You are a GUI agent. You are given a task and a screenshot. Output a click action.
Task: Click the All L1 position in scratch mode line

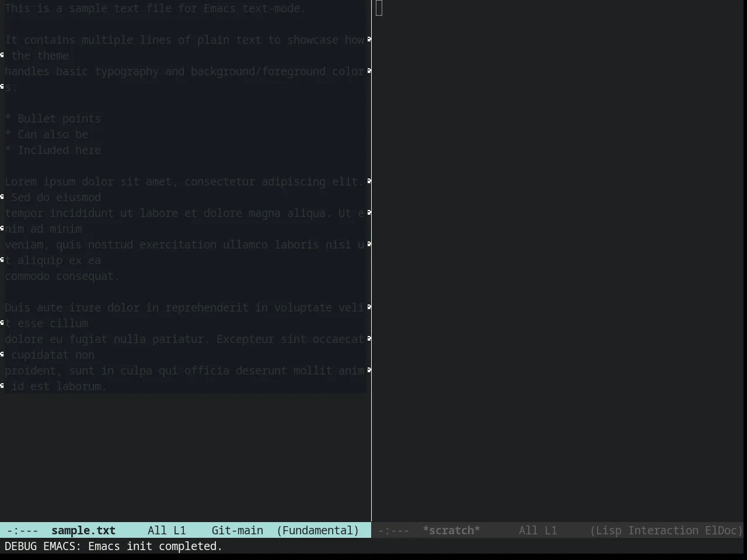[537, 530]
